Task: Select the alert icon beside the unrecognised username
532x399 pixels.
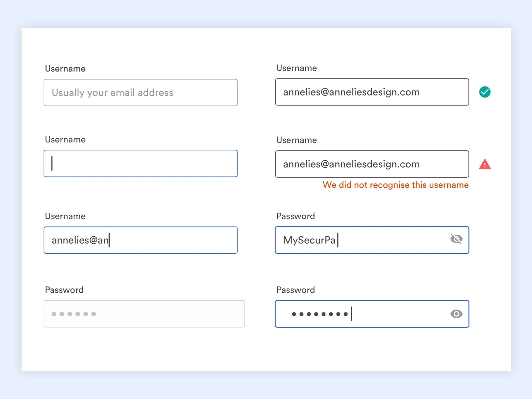Action: [x=485, y=164]
